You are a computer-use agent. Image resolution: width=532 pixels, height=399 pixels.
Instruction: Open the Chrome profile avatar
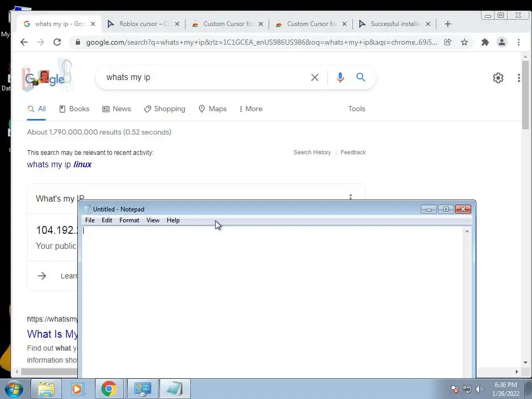click(x=502, y=42)
